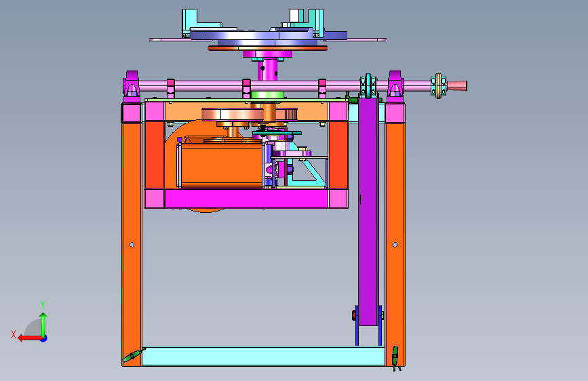
Task: Select the green lever at the bottom-left foot
Action: [134, 355]
